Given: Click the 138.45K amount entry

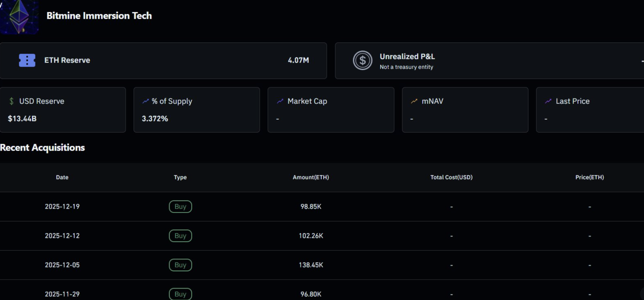Looking at the screenshot, I should (x=311, y=265).
